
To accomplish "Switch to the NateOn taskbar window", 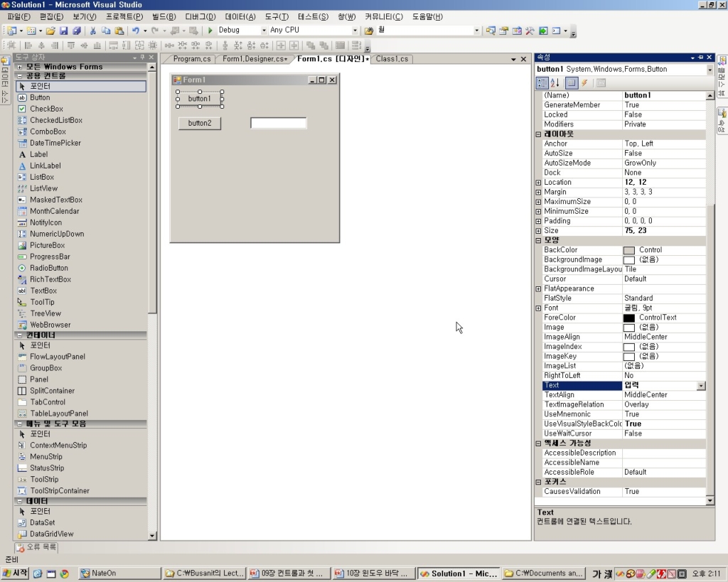I will point(119,573).
